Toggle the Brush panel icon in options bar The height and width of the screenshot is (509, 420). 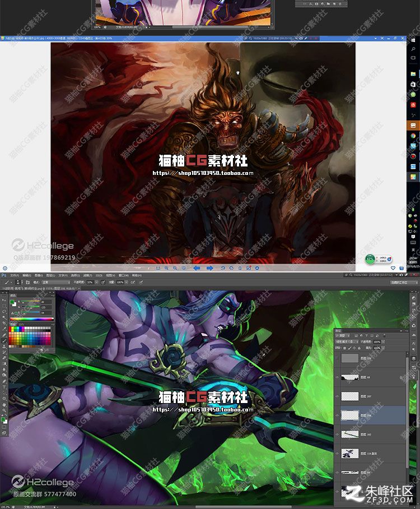coord(27,283)
